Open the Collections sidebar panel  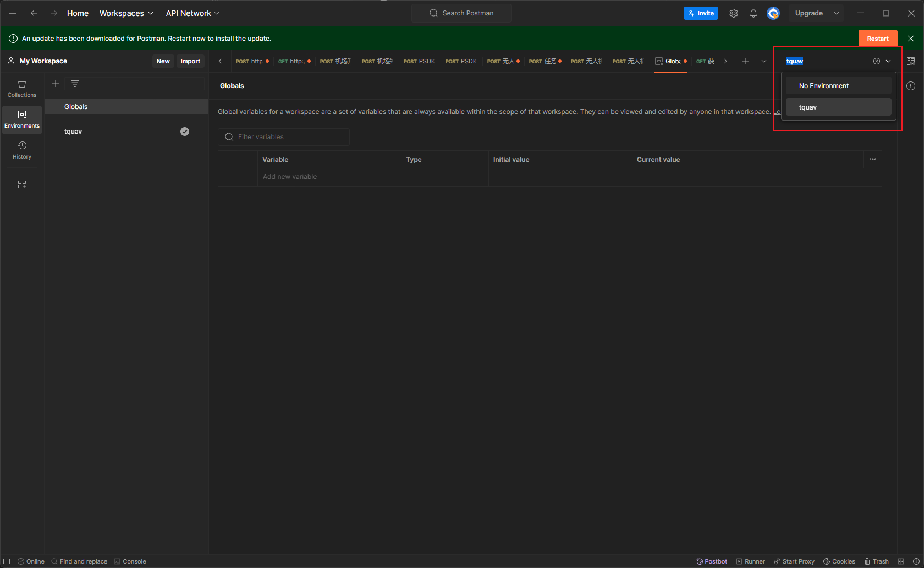(22, 89)
